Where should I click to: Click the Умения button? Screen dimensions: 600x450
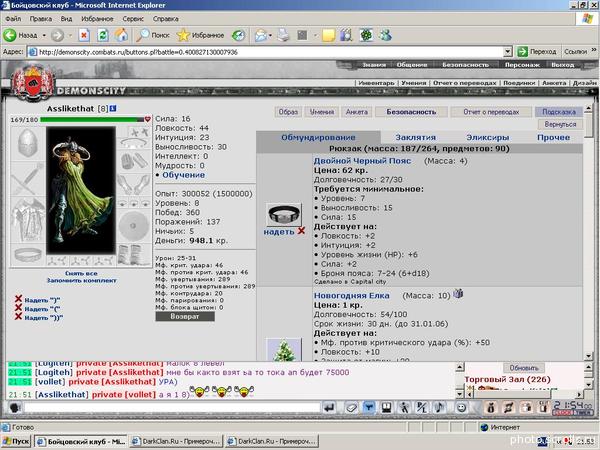322,112
